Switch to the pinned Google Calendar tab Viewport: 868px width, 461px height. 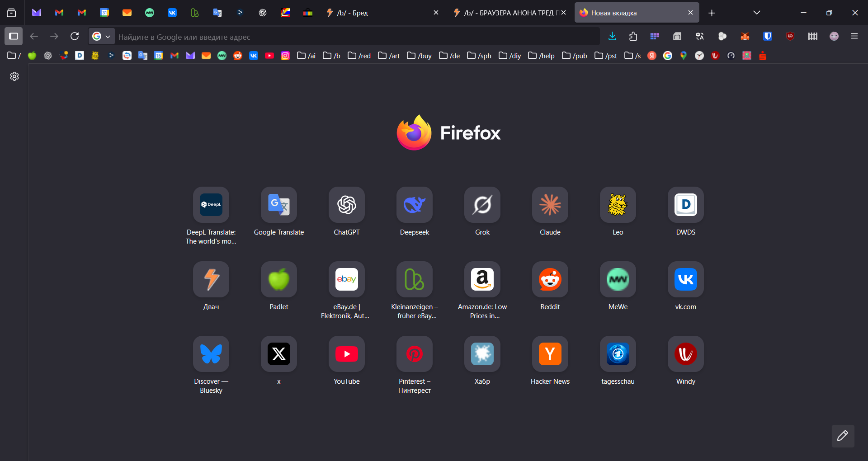104,13
